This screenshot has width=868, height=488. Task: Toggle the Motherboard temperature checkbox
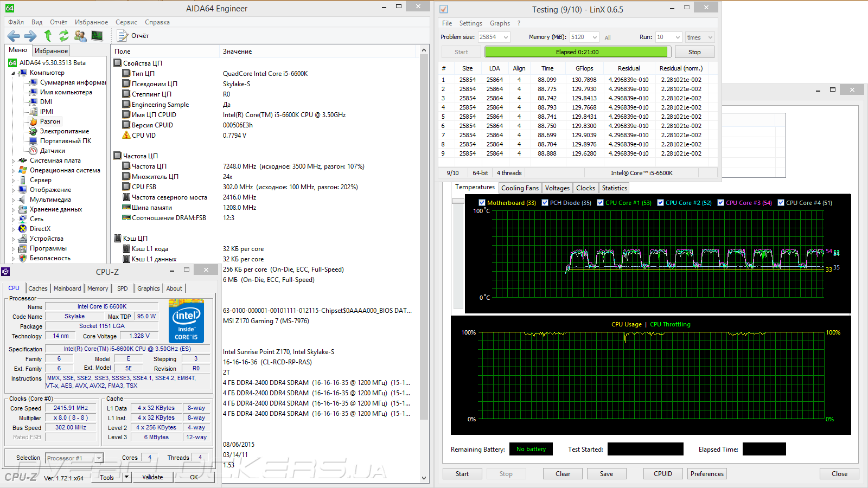coord(482,203)
